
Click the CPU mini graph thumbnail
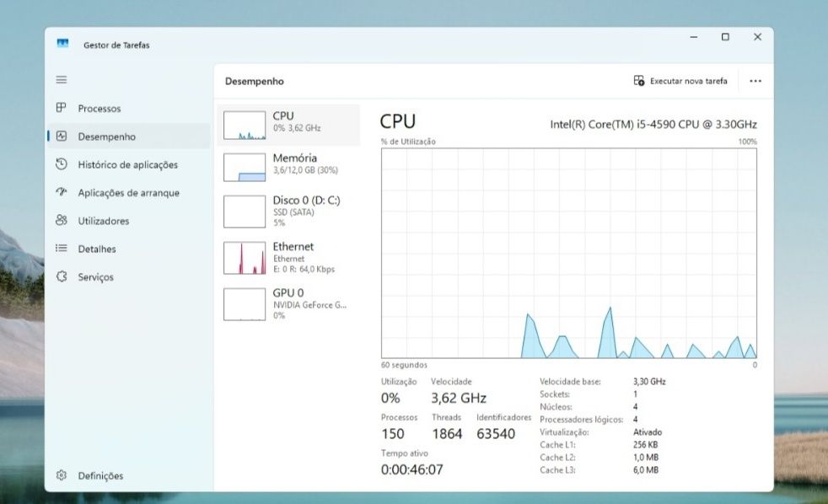[x=245, y=125]
